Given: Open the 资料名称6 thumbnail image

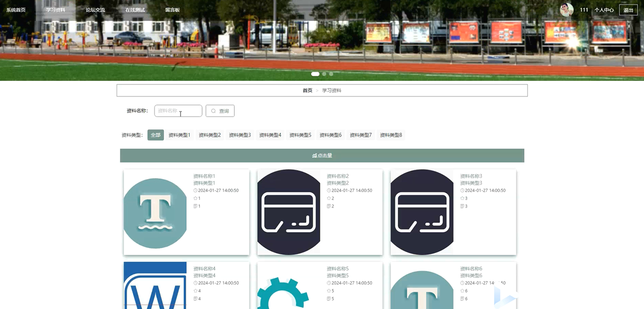Looking at the screenshot, I should tap(422, 285).
